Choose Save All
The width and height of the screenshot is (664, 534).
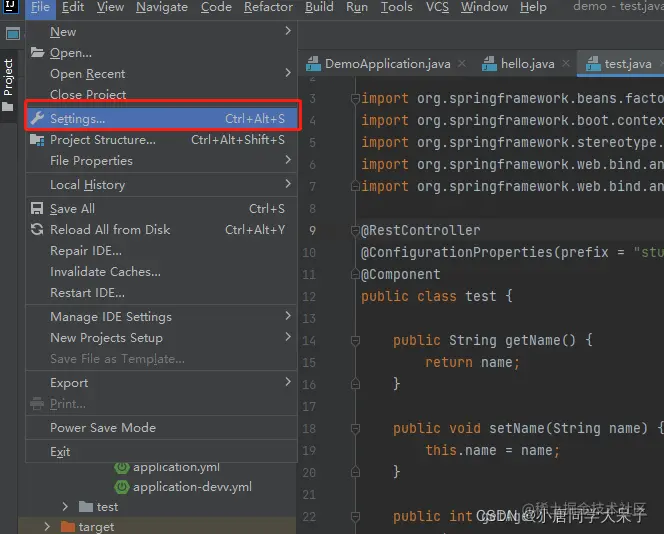(x=162, y=209)
